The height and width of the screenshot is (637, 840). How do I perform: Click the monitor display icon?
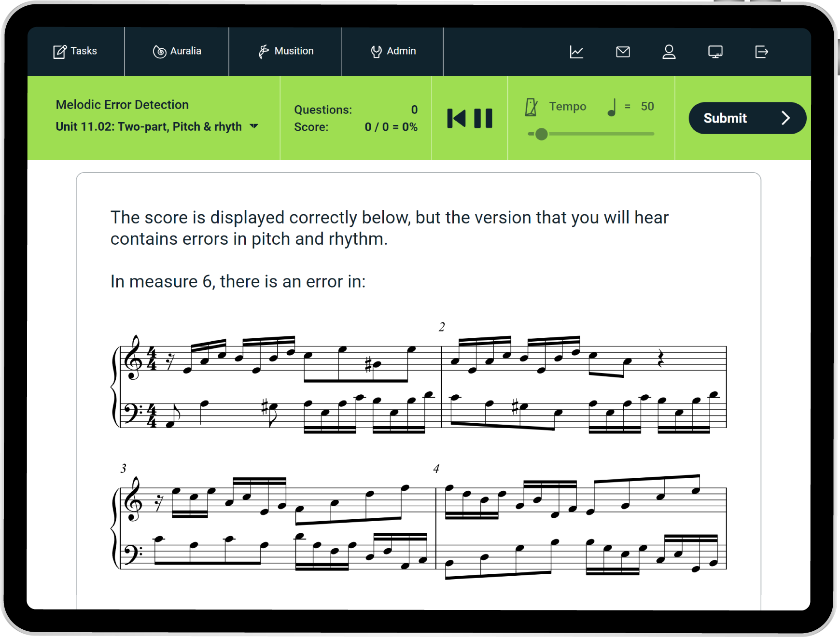(715, 52)
